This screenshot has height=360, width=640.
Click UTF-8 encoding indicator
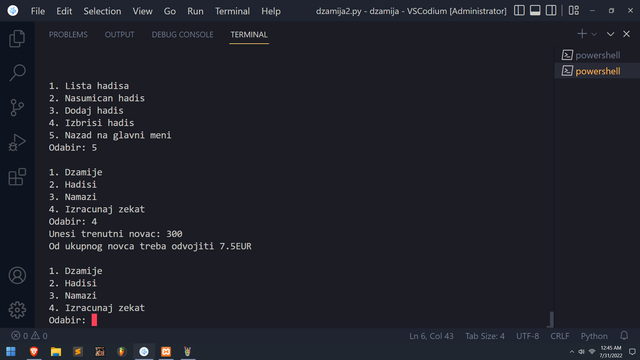point(528,336)
